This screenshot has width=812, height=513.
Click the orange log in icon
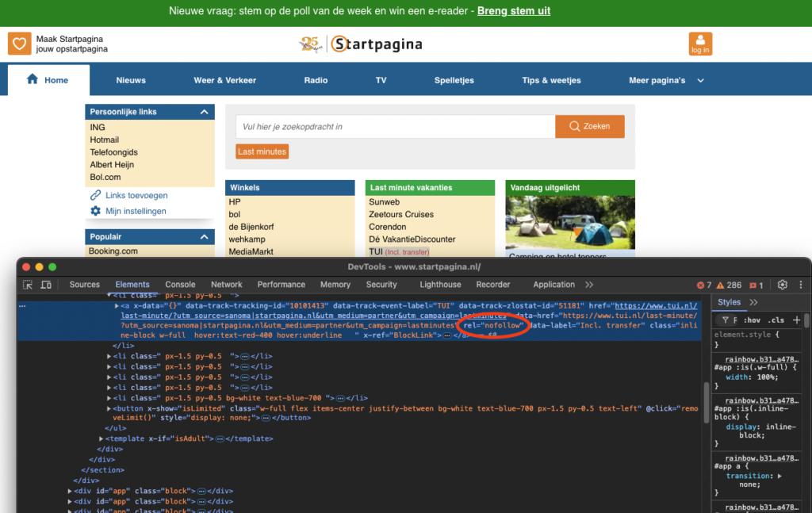tap(700, 44)
